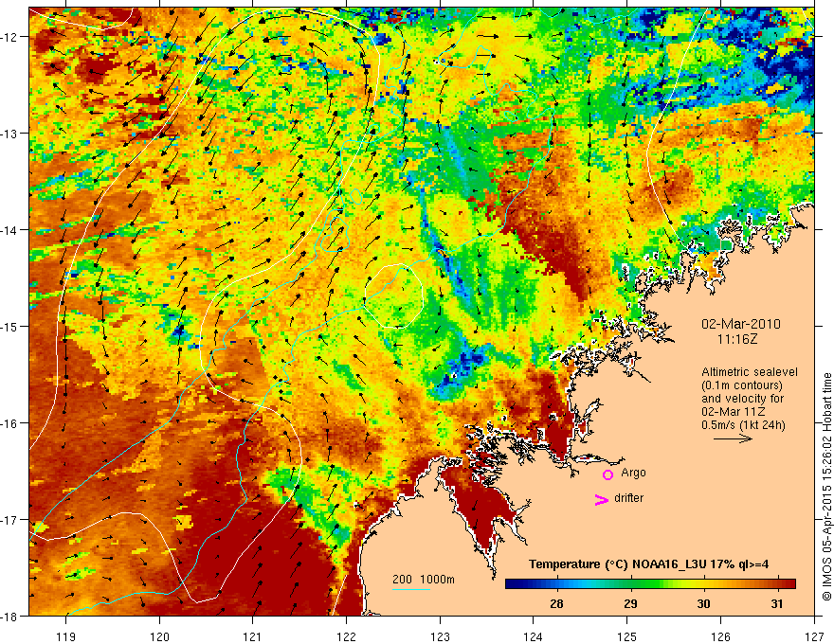The height and width of the screenshot is (644, 834).
Task: Click latitude axis label -15
Action: [x=11, y=326]
